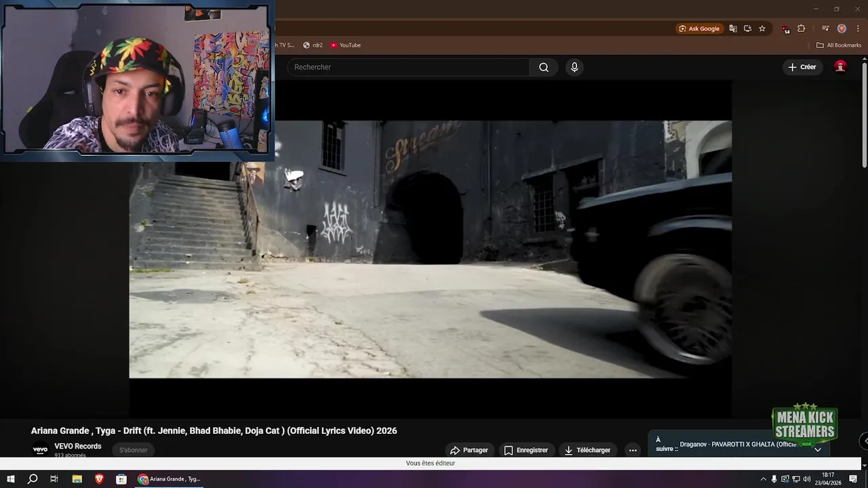Open the red extension with badge

click(x=785, y=29)
